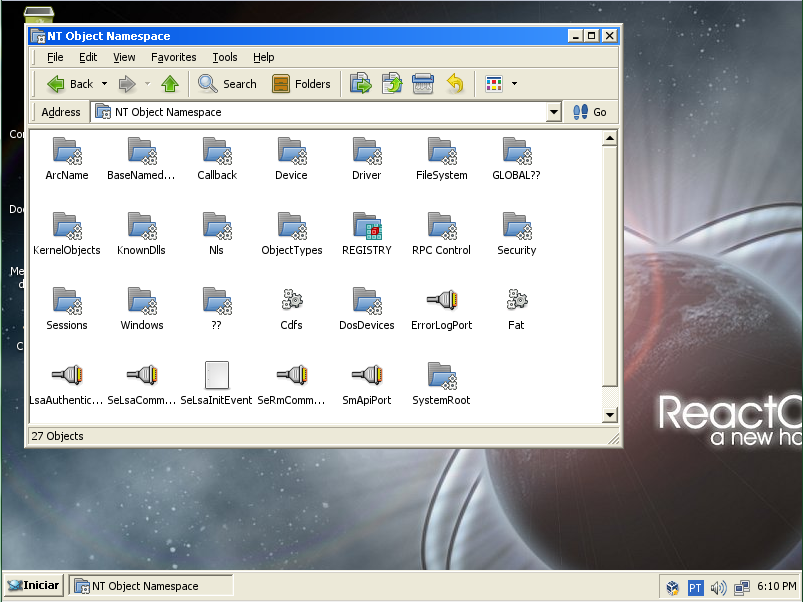Open the Back button history dropdown arrow
The image size is (803, 602).
tap(104, 84)
